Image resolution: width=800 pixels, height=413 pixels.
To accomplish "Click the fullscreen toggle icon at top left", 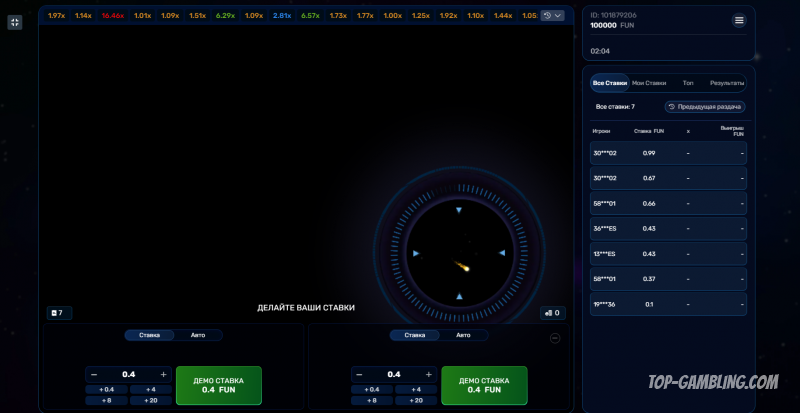I will 15,22.
